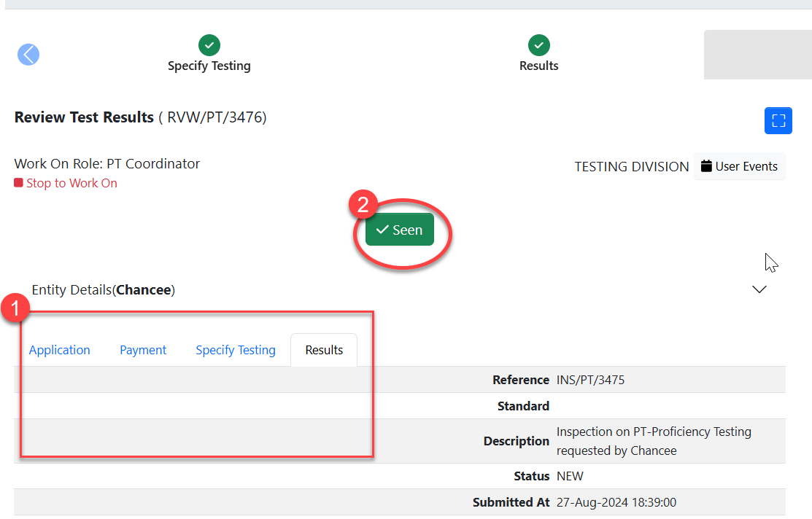Click the reference value INS/PT/3475

[590, 380]
